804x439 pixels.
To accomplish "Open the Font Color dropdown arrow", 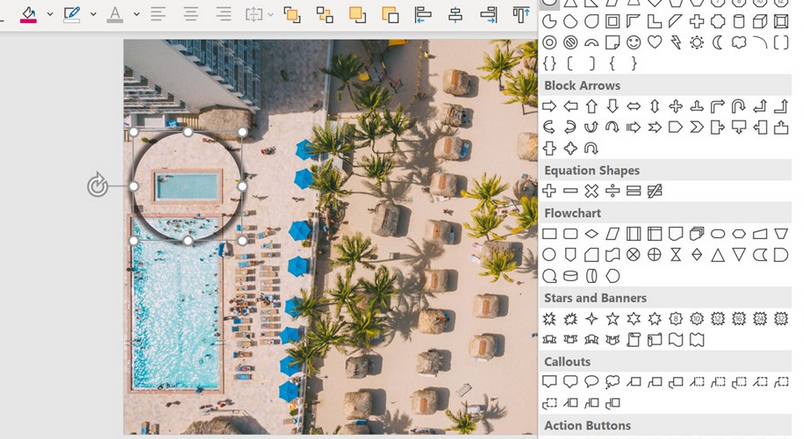I will point(136,14).
